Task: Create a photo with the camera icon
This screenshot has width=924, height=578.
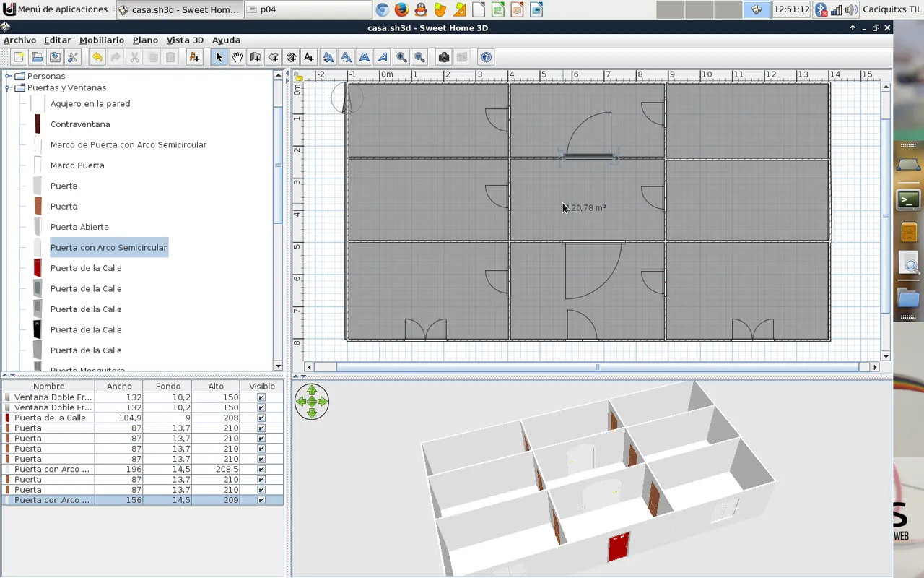Action: [444, 57]
